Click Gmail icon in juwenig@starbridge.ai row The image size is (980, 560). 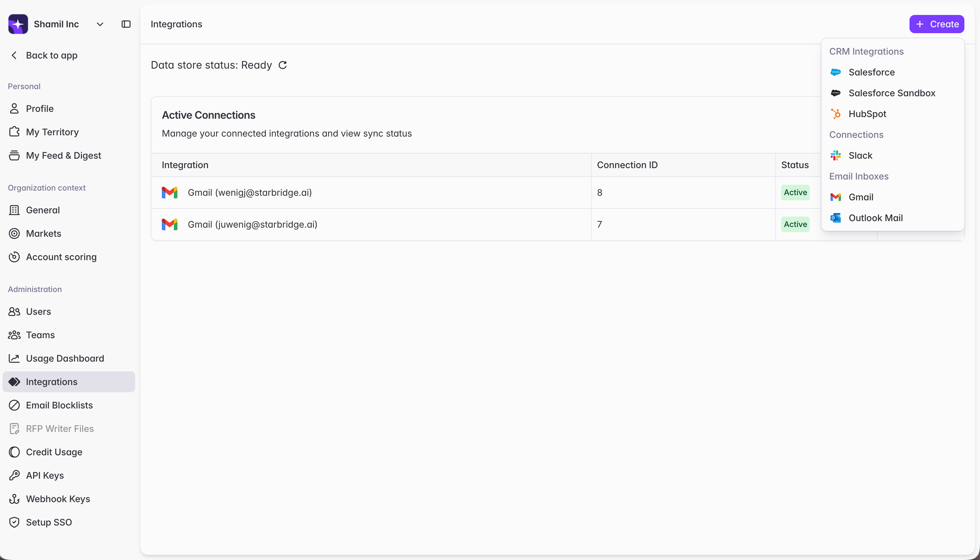click(170, 225)
